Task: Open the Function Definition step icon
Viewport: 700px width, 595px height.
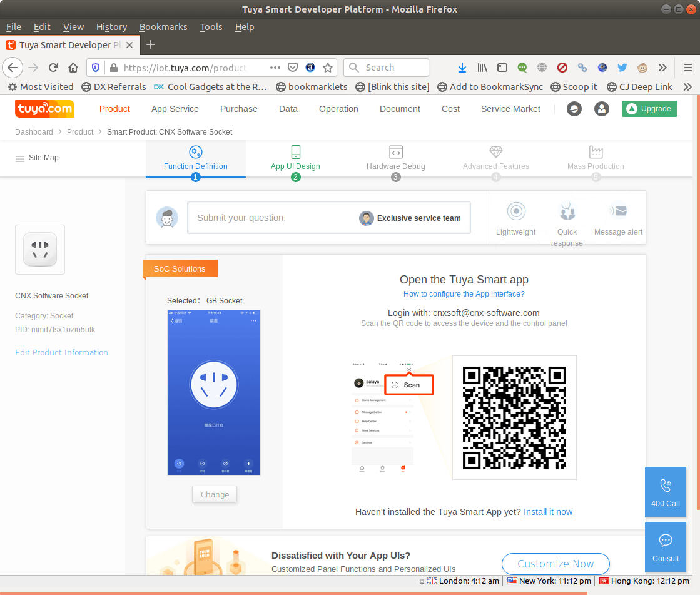Action: pyautogui.click(x=196, y=152)
